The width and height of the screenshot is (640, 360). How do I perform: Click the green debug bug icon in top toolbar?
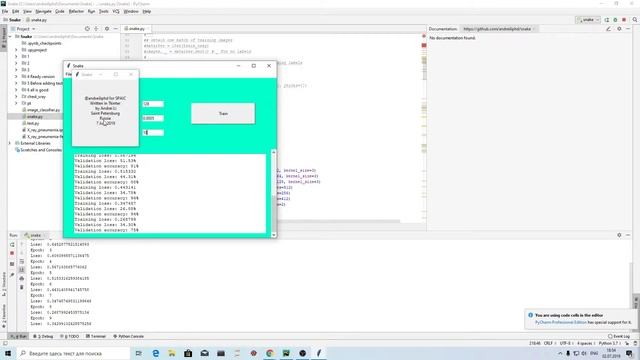click(616, 20)
